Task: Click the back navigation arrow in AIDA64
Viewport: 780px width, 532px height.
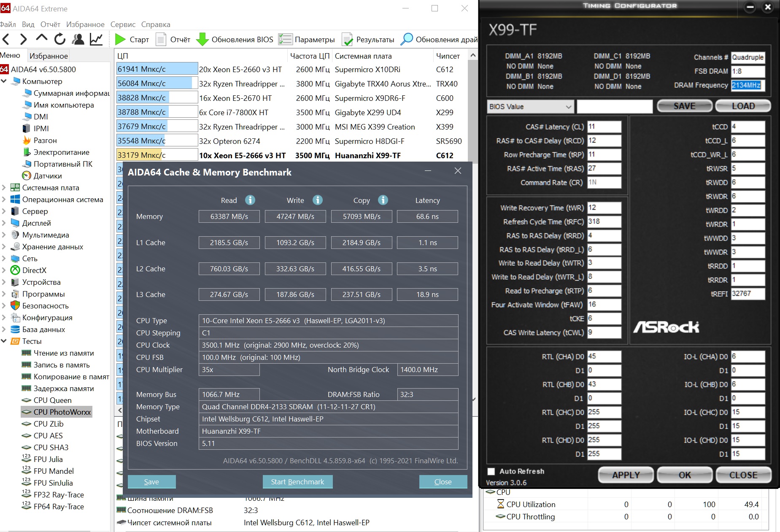Action: [6, 40]
